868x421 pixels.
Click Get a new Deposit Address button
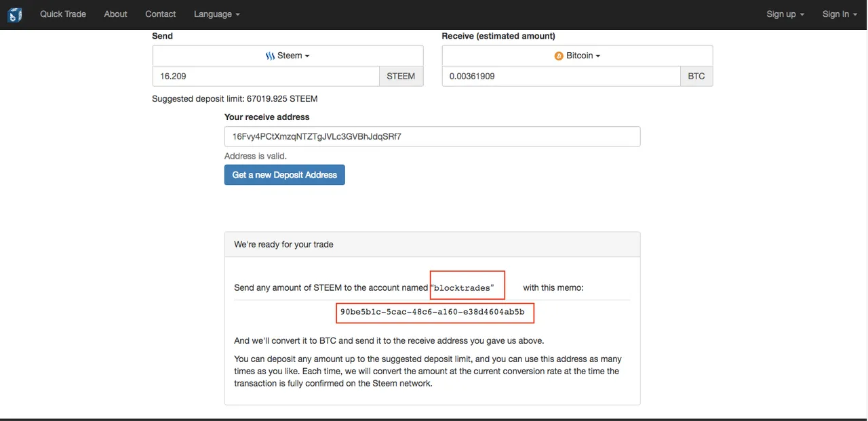pyautogui.click(x=285, y=175)
